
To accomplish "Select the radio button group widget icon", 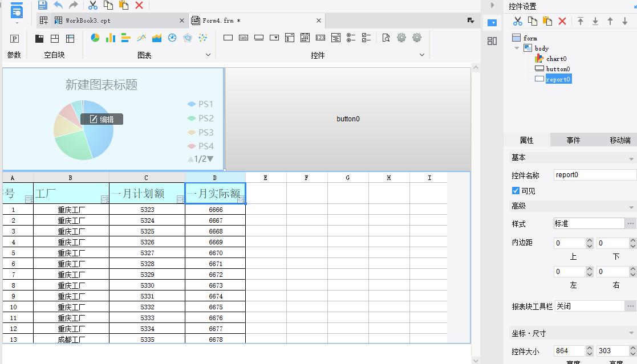I will coord(351,38).
